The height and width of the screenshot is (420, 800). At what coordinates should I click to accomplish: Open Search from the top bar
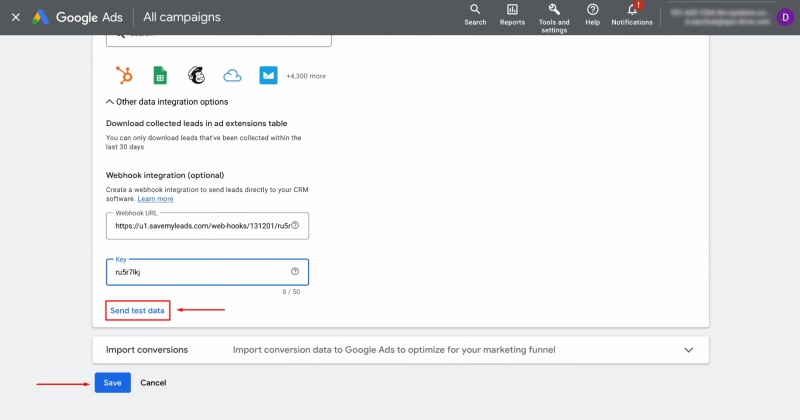475,15
